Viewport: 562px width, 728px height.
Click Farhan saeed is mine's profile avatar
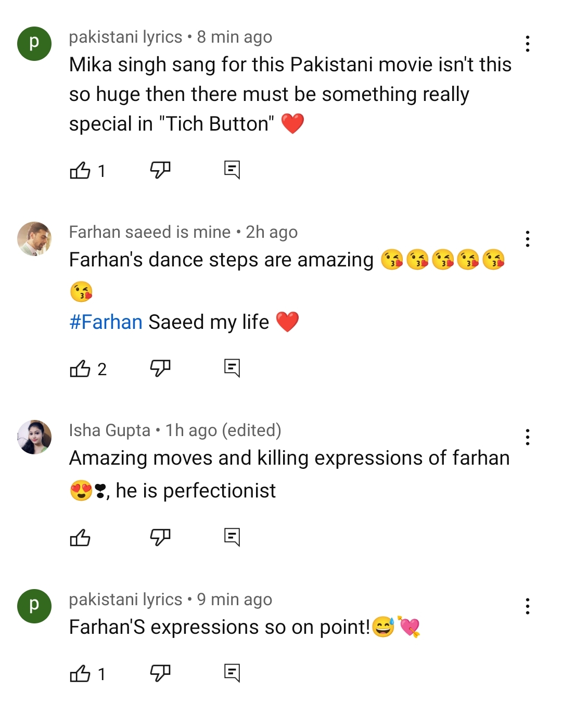34,238
